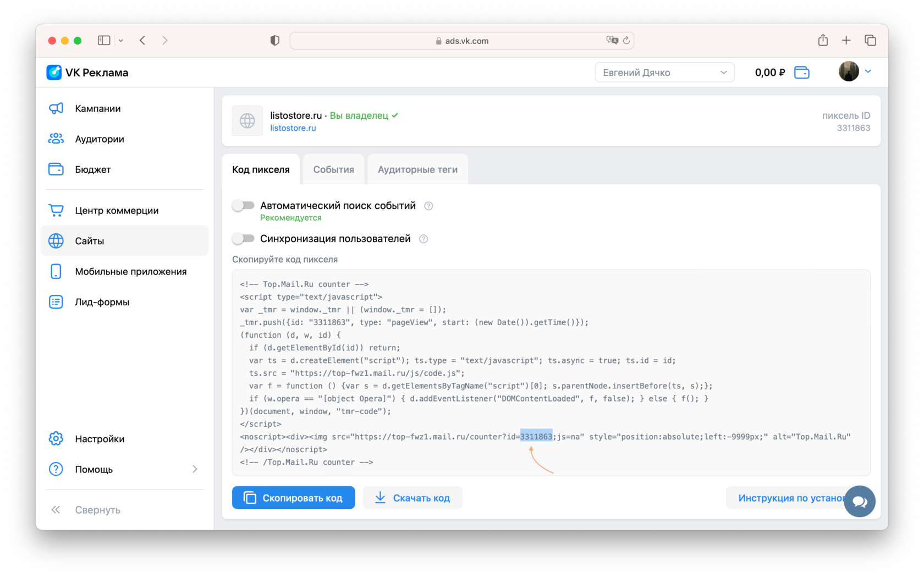Click the Свернуть double chevron icon

pos(56,510)
